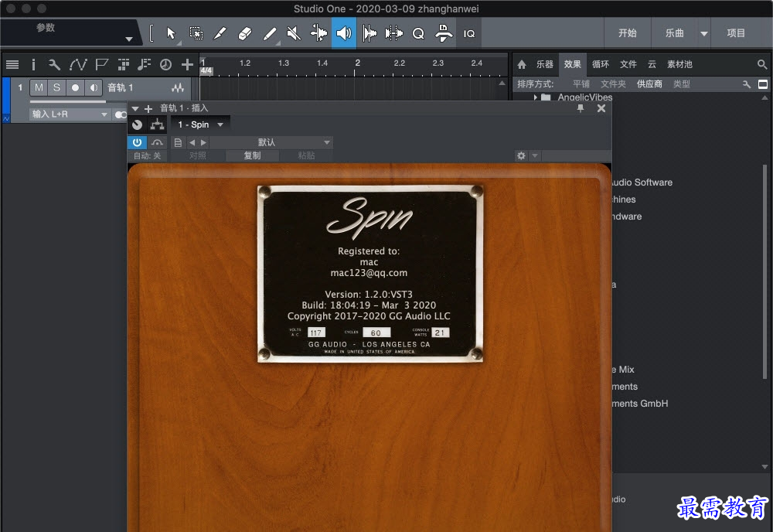The width and height of the screenshot is (773, 532).
Task: Collapse the insert window triangle
Action: point(135,108)
